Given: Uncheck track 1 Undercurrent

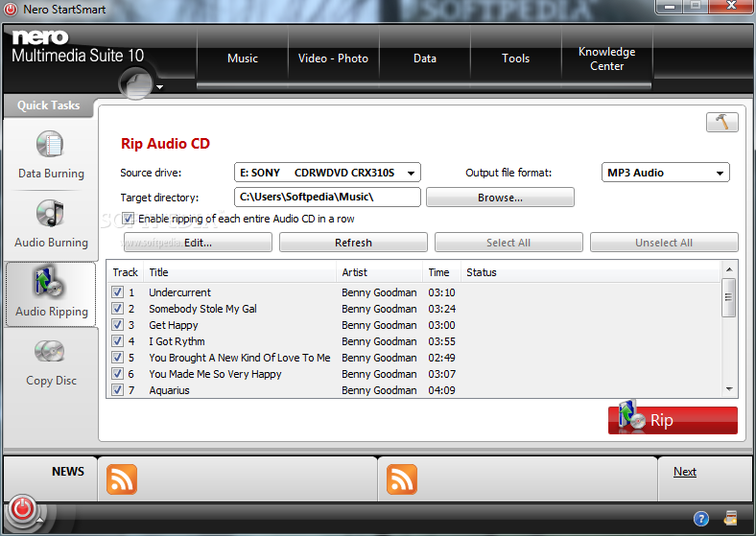Looking at the screenshot, I should (x=117, y=292).
